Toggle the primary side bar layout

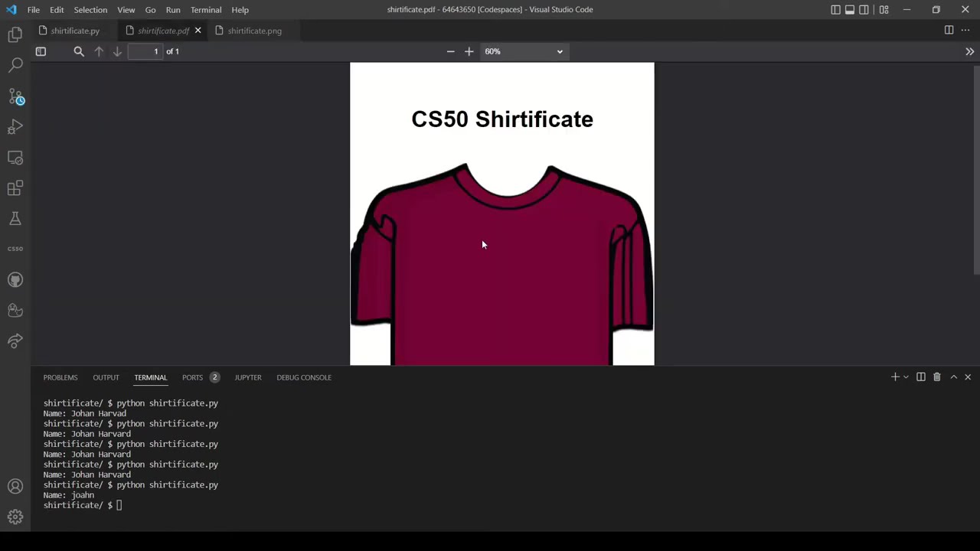click(835, 10)
